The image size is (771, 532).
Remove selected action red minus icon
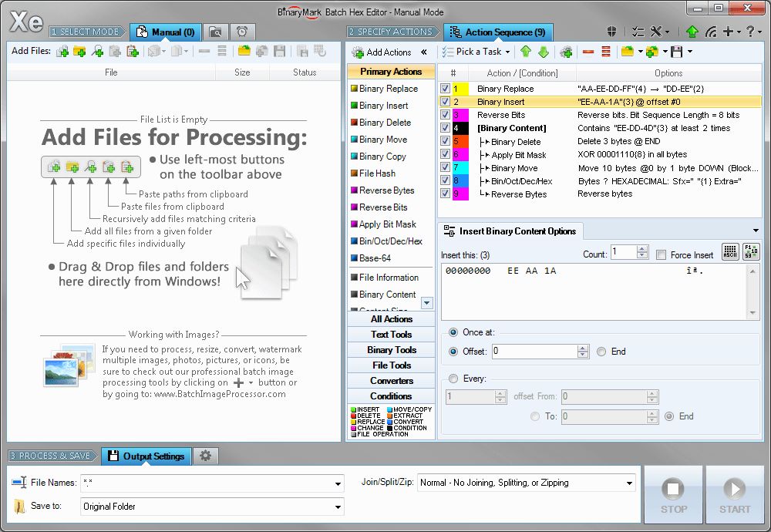tap(588, 51)
